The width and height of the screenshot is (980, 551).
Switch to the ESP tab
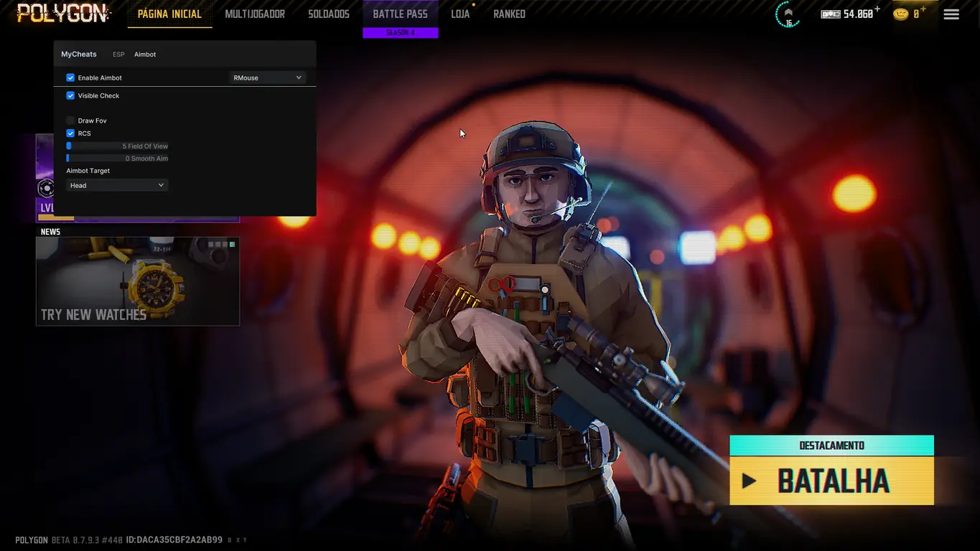118,55
